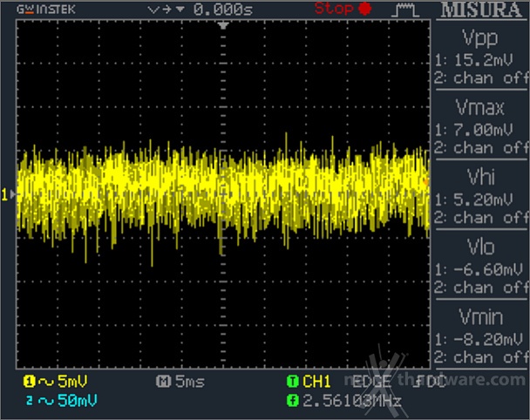Image resolution: width=530 pixels, height=420 pixels.
Task: Click the red Stop indicator dot
Action: pos(365,9)
